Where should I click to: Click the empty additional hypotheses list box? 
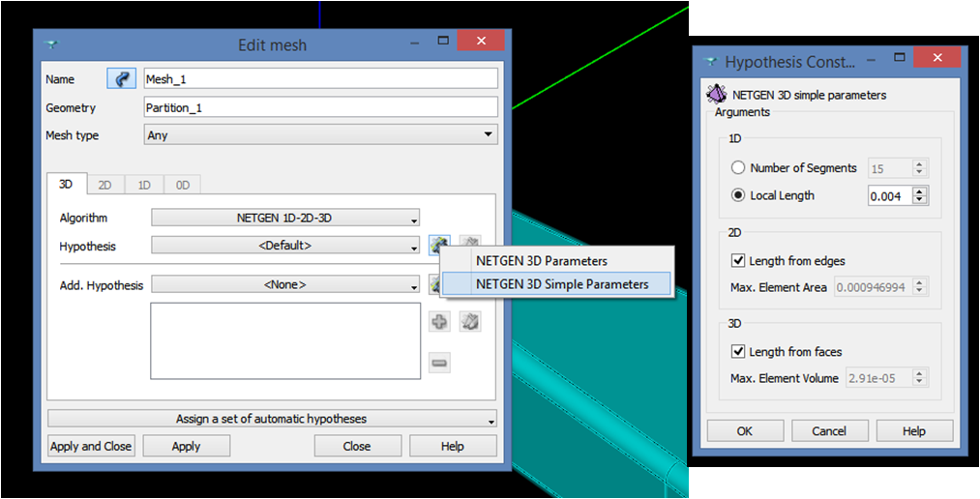point(285,340)
